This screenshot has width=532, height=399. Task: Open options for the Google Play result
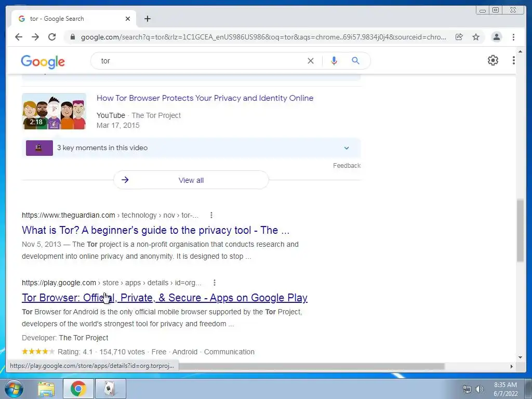coord(215,283)
